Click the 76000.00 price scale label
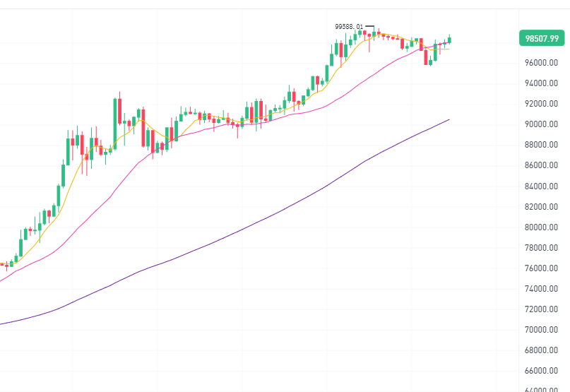The image size is (570, 392). (541, 268)
